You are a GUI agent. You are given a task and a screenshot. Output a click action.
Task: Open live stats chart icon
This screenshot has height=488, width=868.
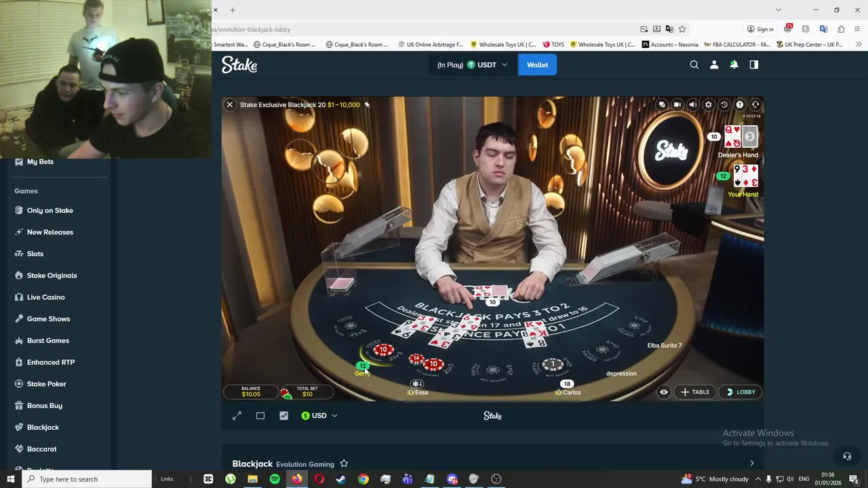(283, 415)
